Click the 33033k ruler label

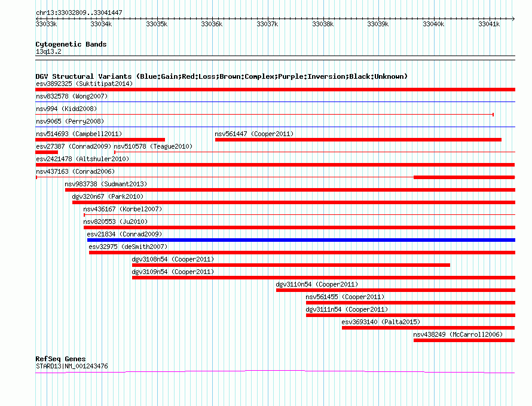[x=46, y=24]
